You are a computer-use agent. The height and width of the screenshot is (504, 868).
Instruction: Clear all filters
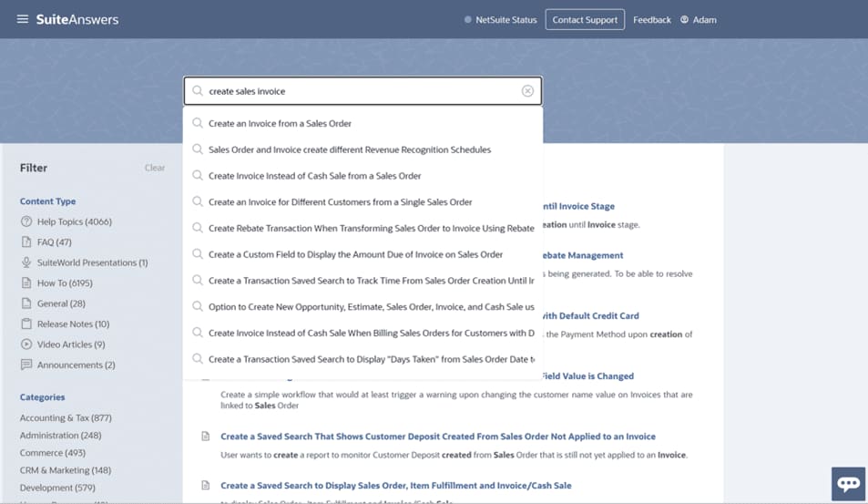click(x=155, y=168)
